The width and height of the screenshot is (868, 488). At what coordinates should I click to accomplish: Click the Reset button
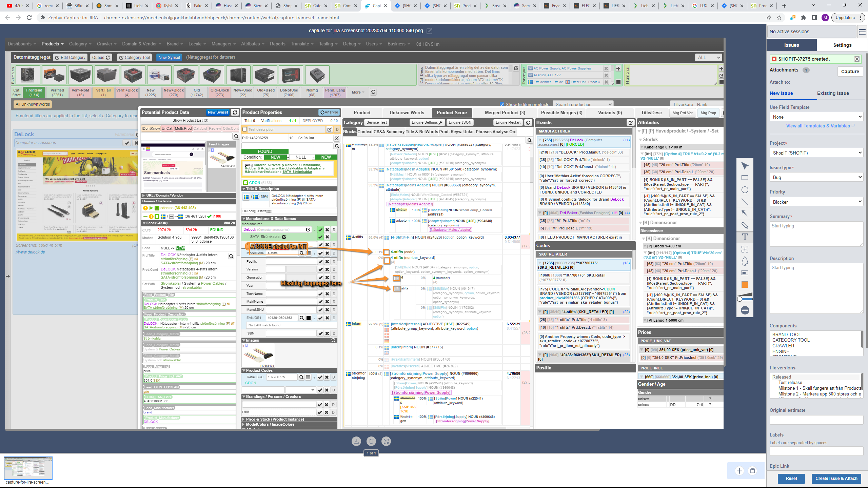pos(791,478)
